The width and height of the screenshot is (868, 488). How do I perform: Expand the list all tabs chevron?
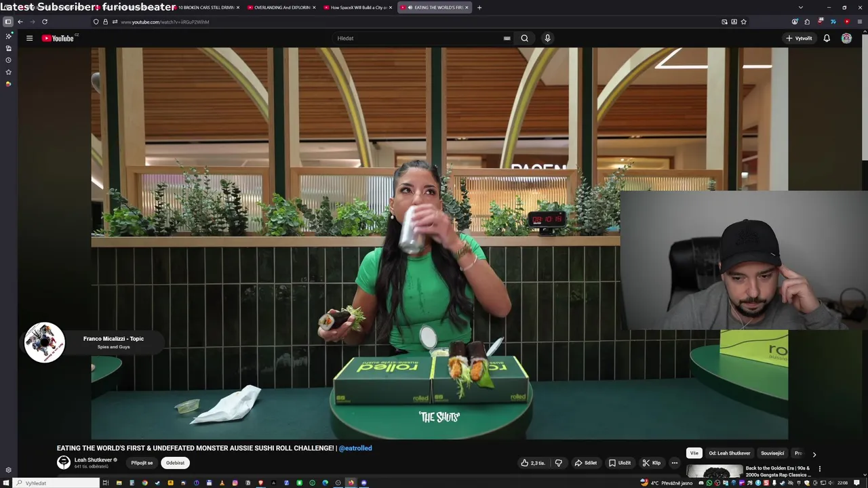coord(800,7)
